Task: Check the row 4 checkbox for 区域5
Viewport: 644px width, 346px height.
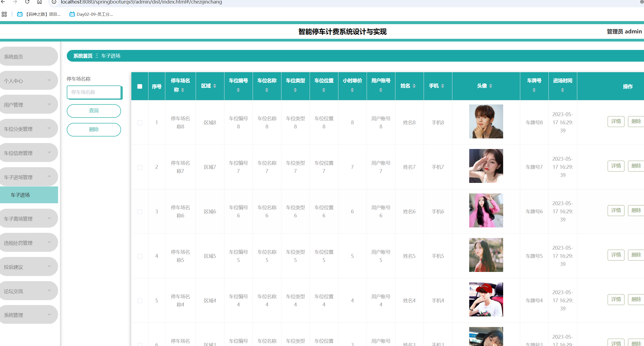Action: click(x=140, y=256)
